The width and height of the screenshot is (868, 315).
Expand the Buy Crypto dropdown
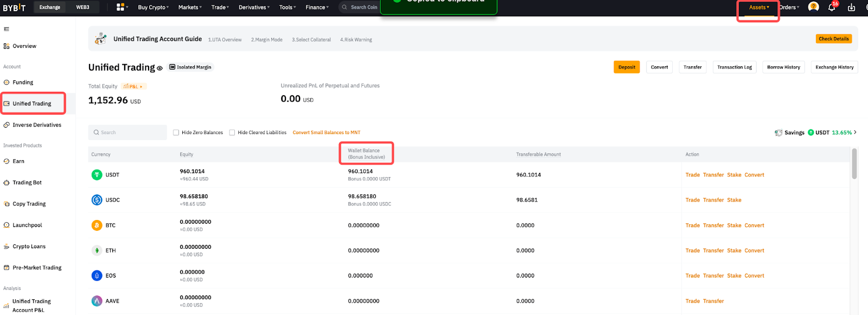153,8
